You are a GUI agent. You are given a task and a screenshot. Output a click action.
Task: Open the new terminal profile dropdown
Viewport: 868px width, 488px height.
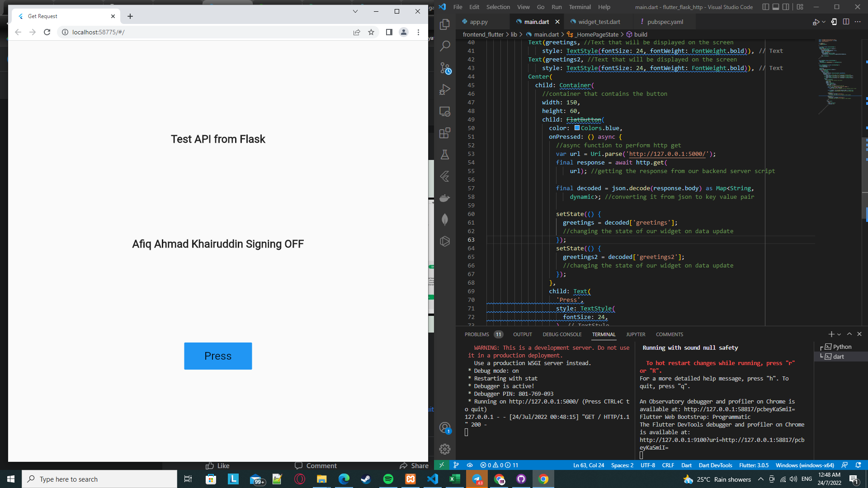point(839,334)
